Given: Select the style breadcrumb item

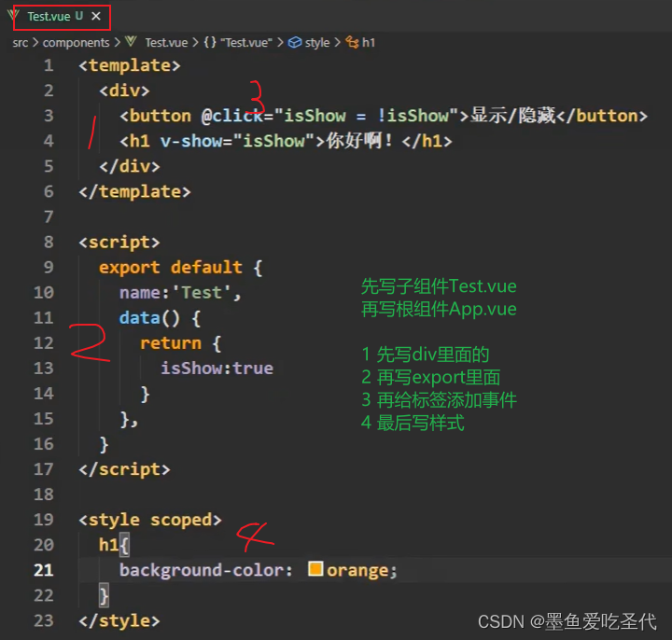Looking at the screenshot, I should 317,42.
